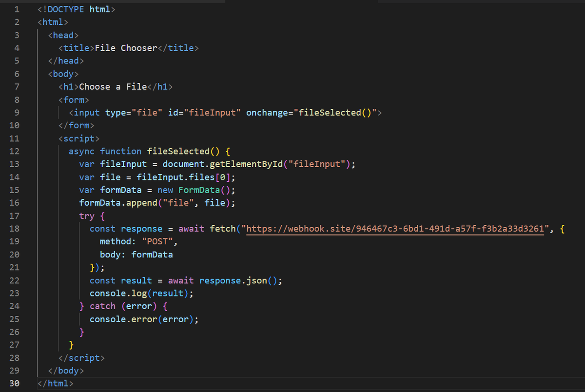Click the try keyword
The height and width of the screenshot is (392, 585).
[87, 216]
